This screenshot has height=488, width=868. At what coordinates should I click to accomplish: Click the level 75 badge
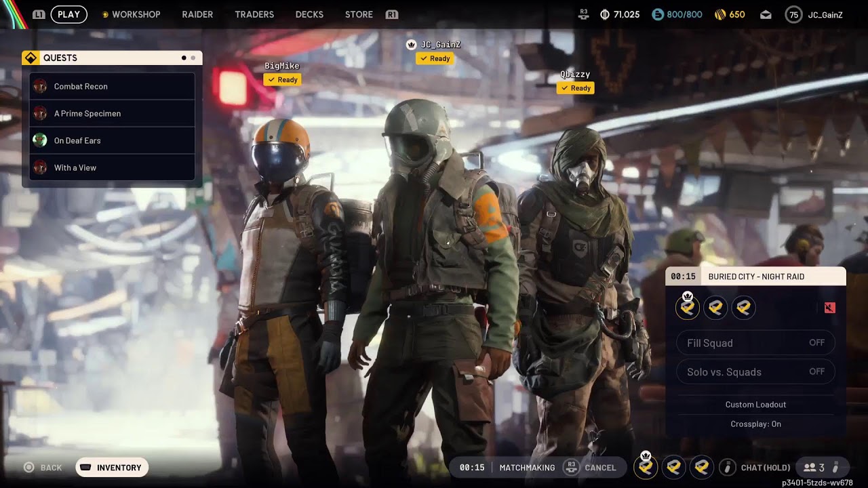[x=793, y=14]
